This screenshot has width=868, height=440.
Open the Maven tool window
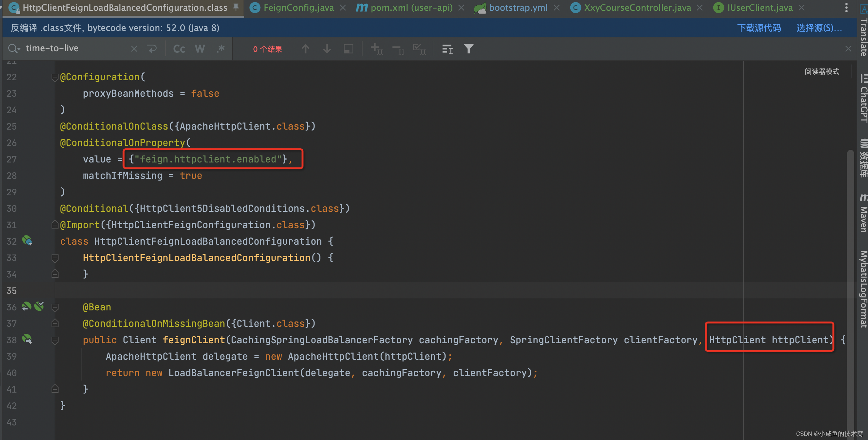click(x=863, y=213)
